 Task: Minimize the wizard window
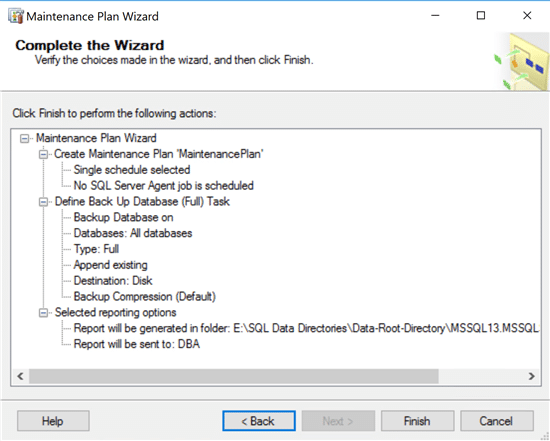click(435, 16)
